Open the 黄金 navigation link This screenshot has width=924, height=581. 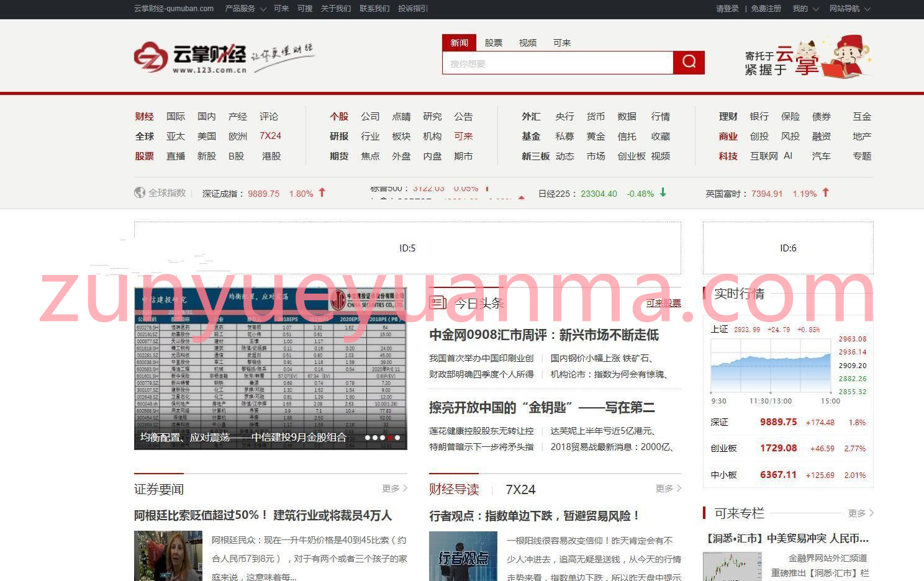point(596,137)
